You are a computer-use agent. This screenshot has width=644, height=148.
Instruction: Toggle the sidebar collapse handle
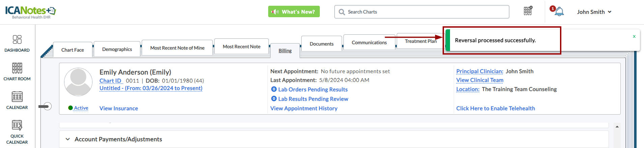pyautogui.click(x=47, y=107)
